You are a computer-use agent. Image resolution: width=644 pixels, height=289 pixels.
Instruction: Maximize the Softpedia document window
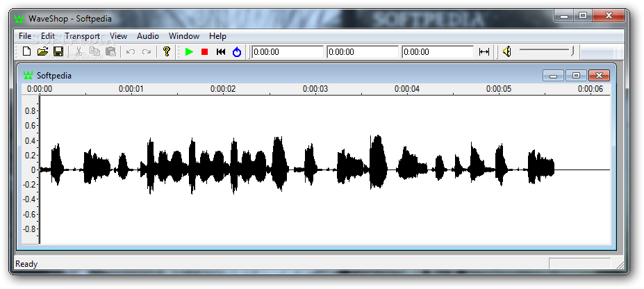[x=576, y=76]
